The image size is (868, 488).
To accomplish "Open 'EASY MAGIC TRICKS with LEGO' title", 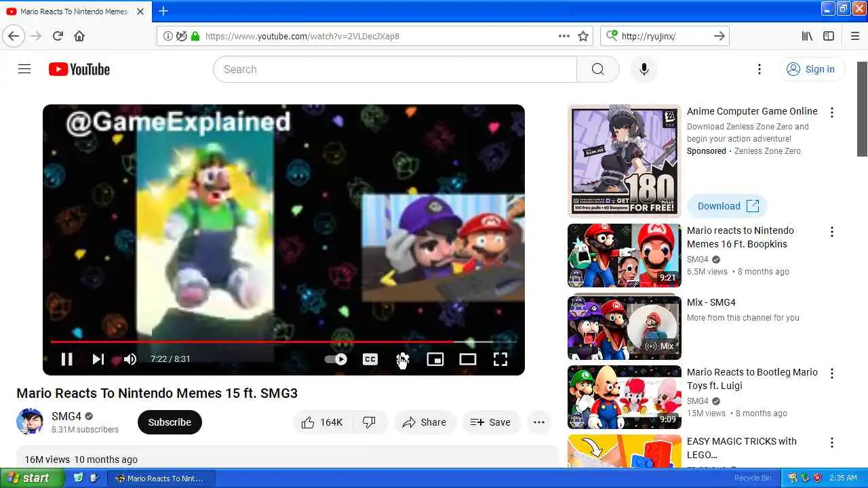I will click(742, 448).
